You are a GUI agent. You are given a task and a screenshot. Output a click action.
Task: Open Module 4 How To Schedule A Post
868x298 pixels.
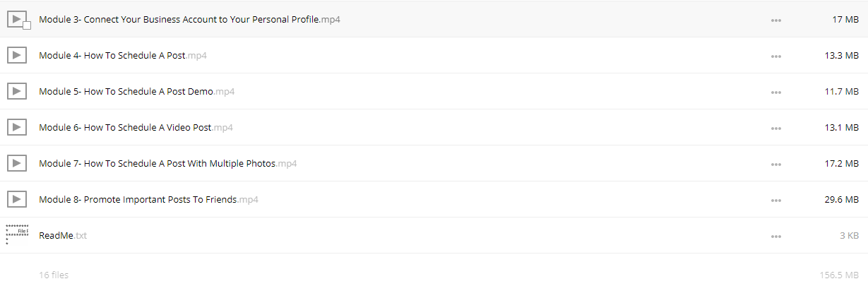[x=123, y=55]
